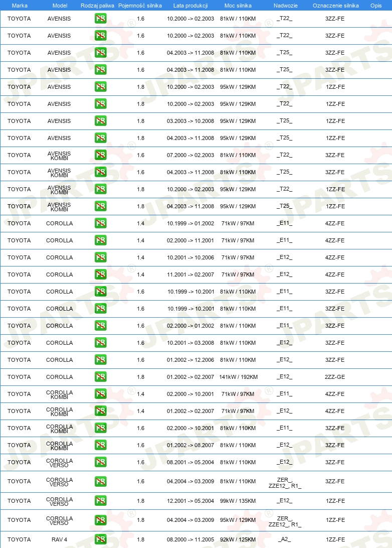
Task: Click COROLLA model in the 2ZZ-GE row
Action: pyautogui.click(x=59, y=377)
